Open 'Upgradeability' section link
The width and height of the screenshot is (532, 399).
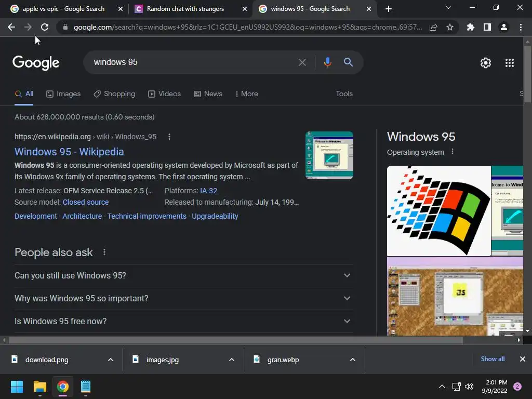215,216
